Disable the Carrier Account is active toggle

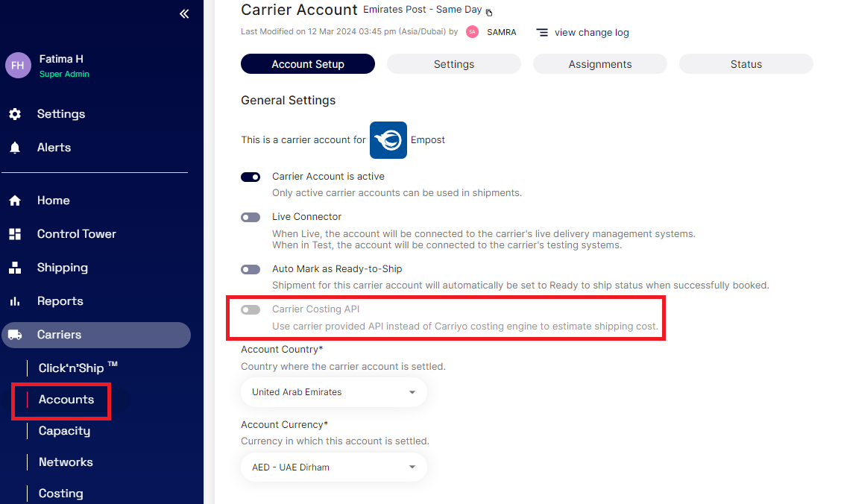point(251,177)
